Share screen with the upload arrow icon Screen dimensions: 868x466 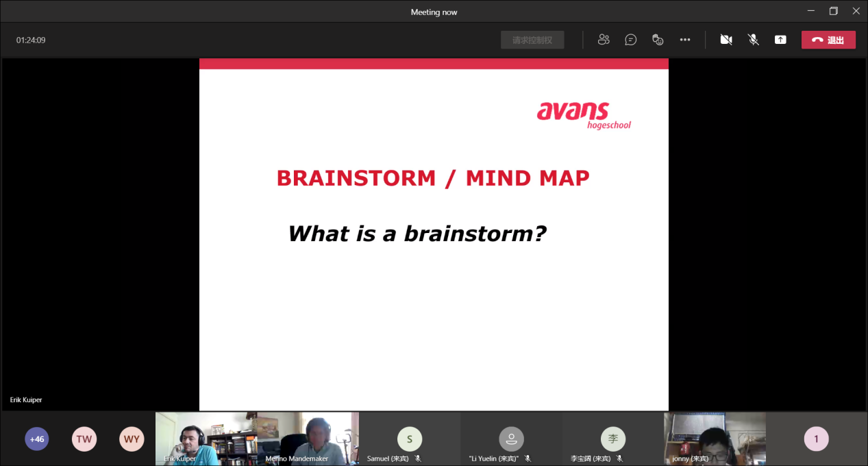pyautogui.click(x=780, y=40)
